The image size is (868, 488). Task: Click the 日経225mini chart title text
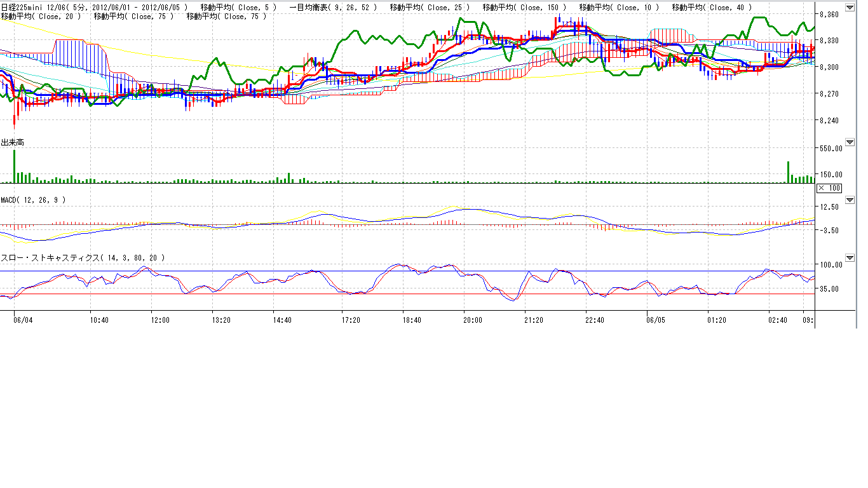(x=94, y=8)
